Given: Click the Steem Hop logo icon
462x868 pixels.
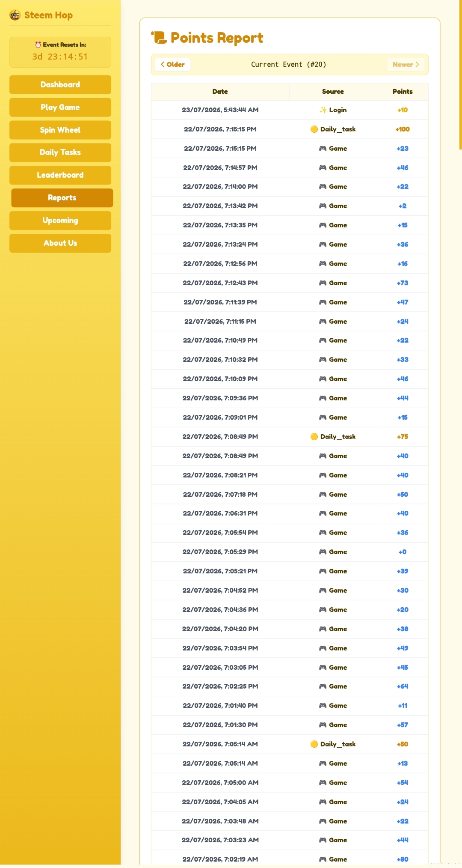Looking at the screenshot, I should pos(15,15).
